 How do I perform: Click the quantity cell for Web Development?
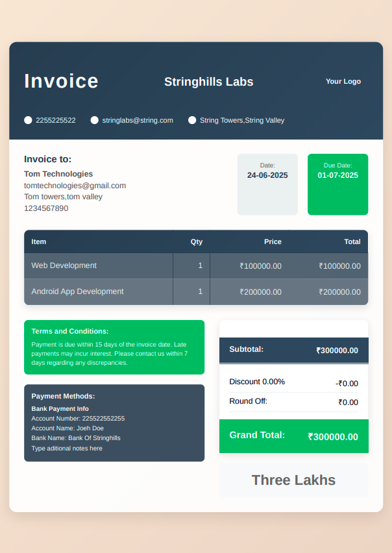[x=200, y=265]
